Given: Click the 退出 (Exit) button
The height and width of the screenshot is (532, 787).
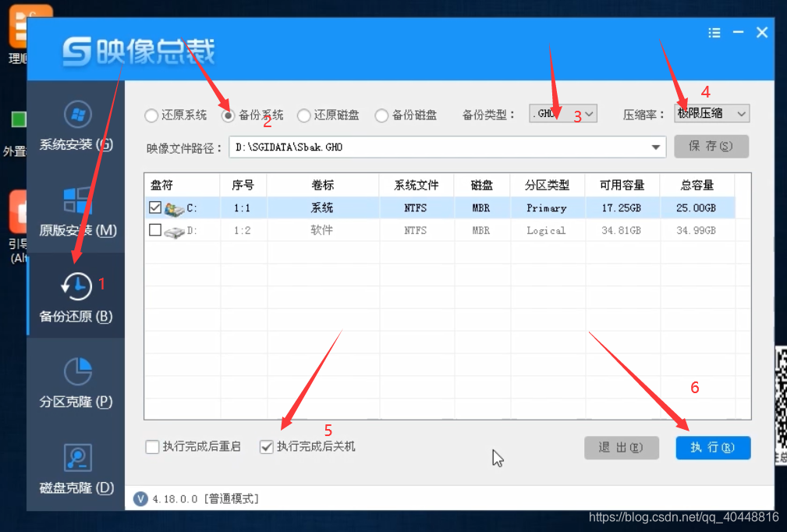Looking at the screenshot, I should (621, 448).
